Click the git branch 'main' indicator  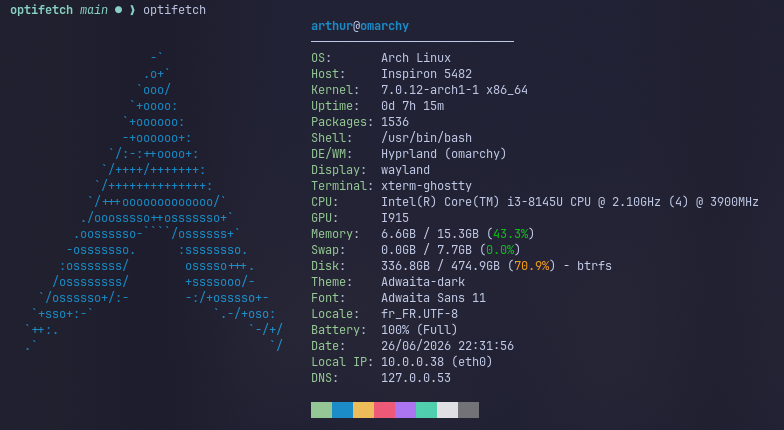click(x=94, y=10)
